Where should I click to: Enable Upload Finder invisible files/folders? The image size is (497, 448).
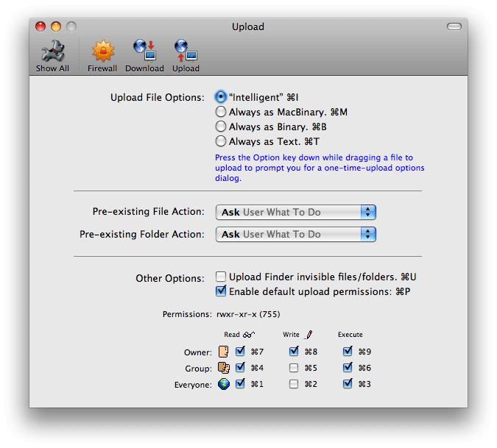[221, 277]
